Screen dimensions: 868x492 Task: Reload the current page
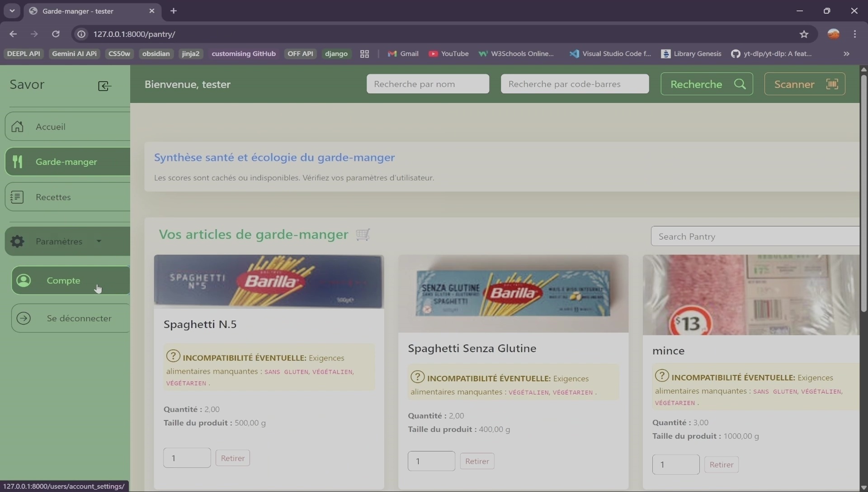(x=56, y=34)
